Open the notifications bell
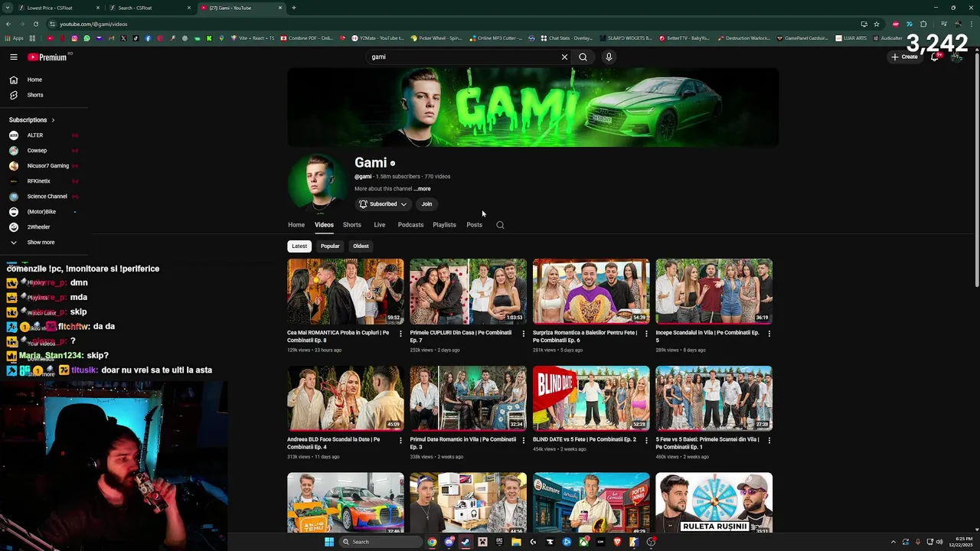This screenshot has width=980, height=551. (x=934, y=57)
